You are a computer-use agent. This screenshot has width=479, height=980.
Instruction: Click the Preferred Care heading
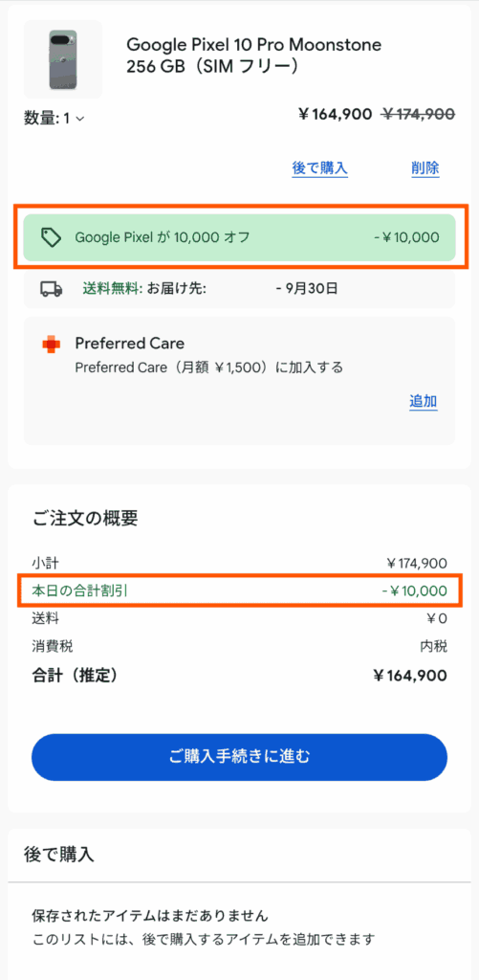pos(130,344)
